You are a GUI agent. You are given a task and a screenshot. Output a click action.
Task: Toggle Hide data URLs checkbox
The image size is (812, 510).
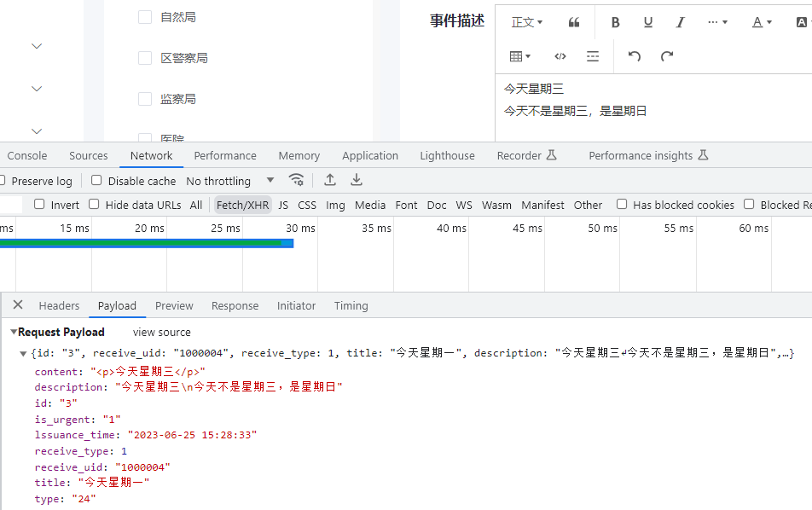coord(94,204)
